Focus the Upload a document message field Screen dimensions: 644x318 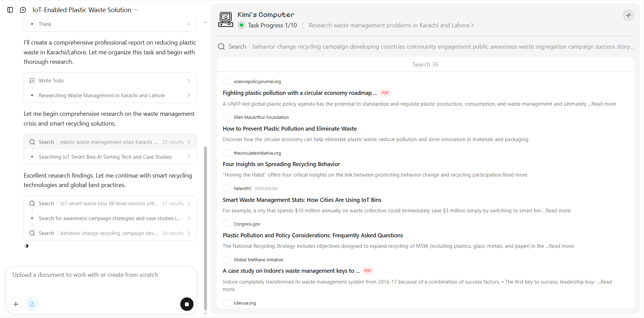pyautogui.click(x=101, y=275)
